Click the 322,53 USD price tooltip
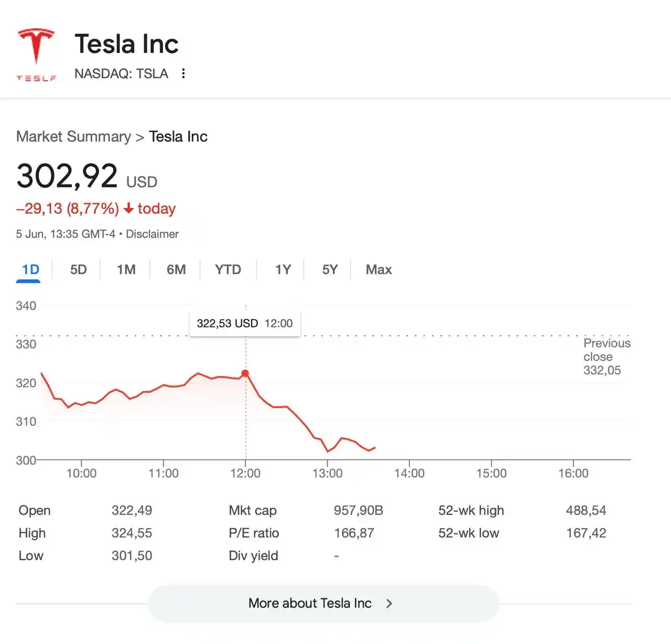The height and width of the screenshot is (644, 671). pyautogui.click(x=244, y=323)
